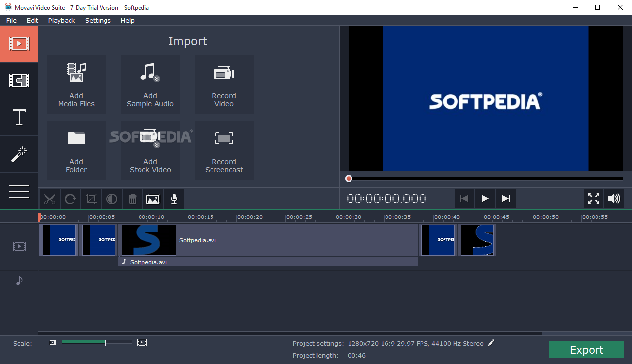This screenshot has width=632, height=364.
Task: Click the zoom out timeline icon
Action: click(52, 342)
